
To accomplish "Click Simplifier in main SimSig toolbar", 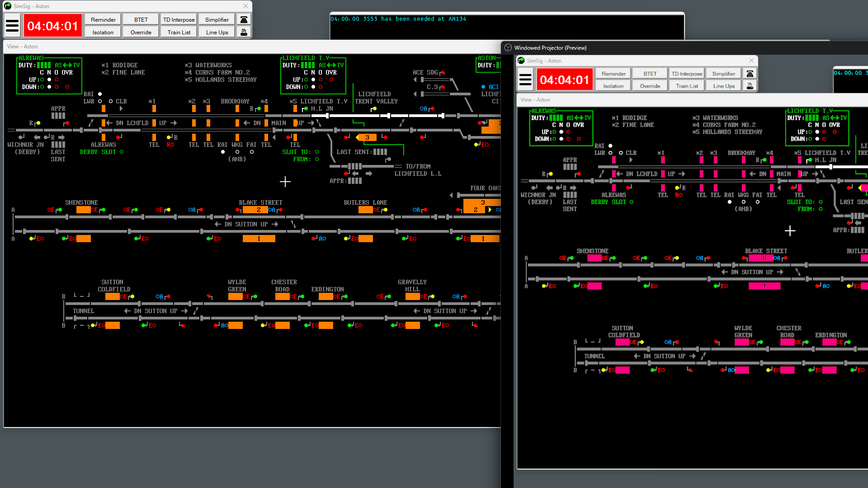I will (217, 19).
